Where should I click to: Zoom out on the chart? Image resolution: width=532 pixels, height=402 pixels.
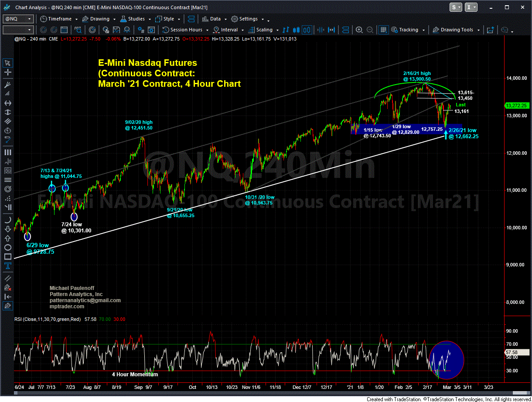click(x=369, y=30)
